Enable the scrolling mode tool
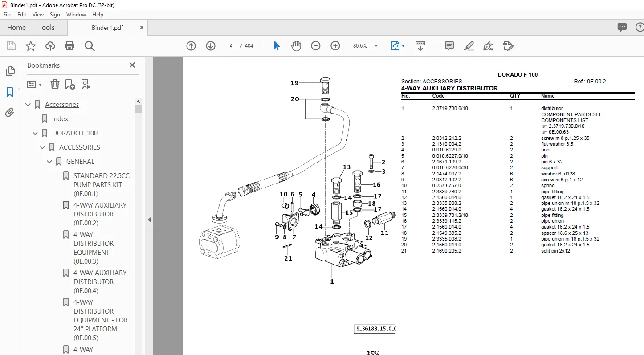Image resolution: width=644 pixels, height=355 pixels. click(x=420, y=46)
